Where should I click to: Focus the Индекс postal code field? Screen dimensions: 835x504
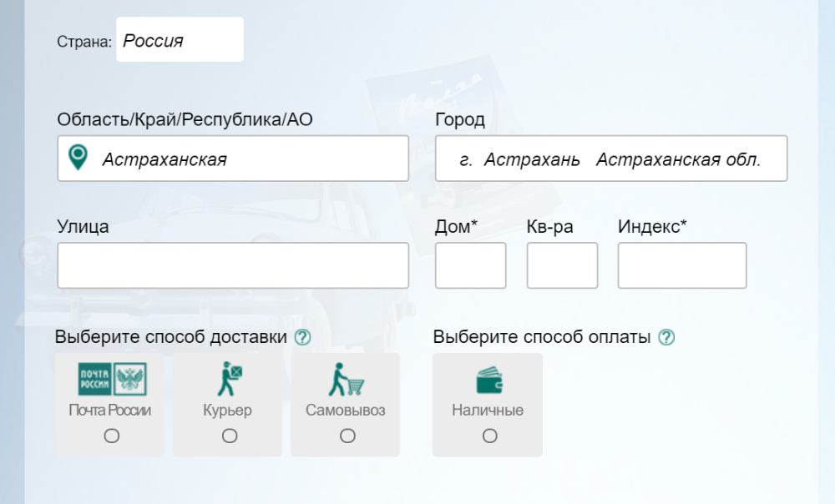[x=682, y=265]
